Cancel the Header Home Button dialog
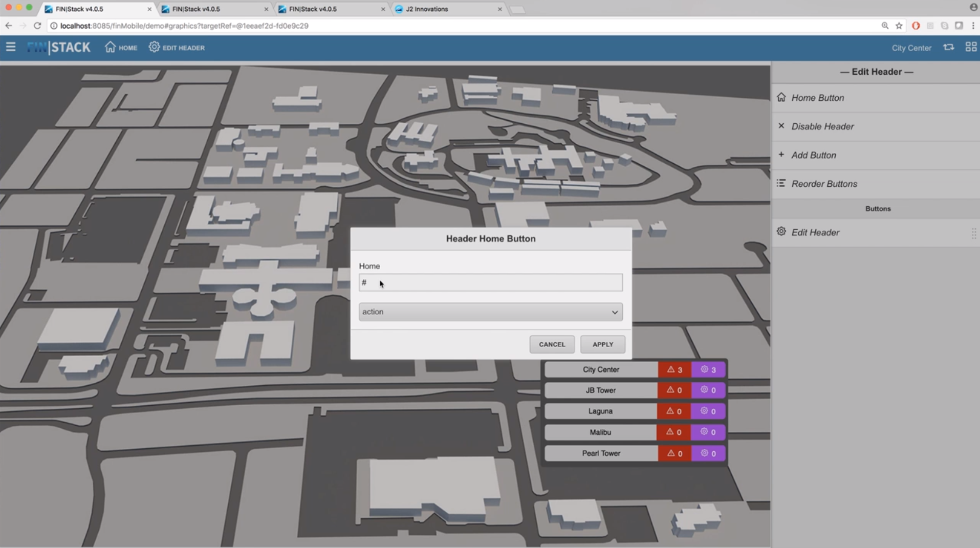 [552, 344]
